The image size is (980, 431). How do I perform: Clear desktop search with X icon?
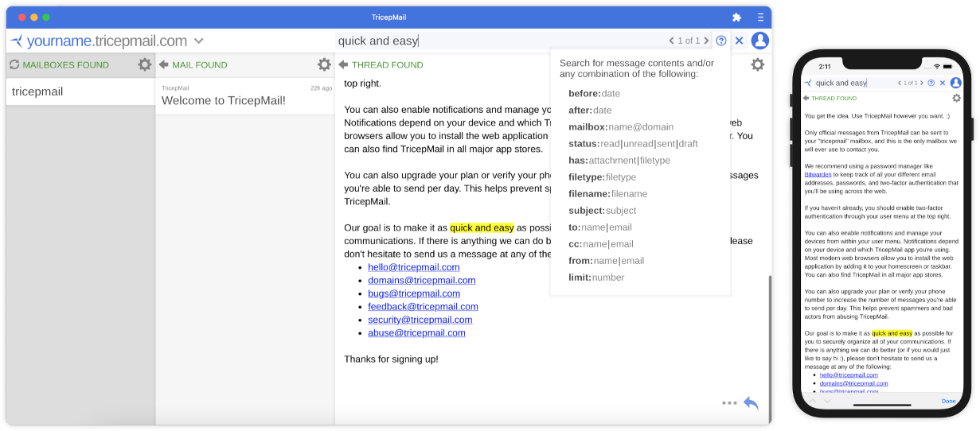739,41
